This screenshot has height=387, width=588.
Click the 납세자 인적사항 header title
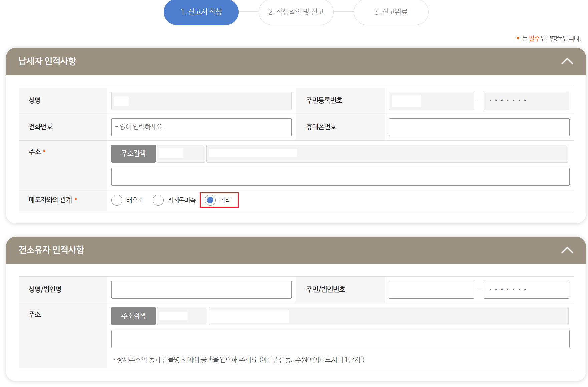coord(47,61)
